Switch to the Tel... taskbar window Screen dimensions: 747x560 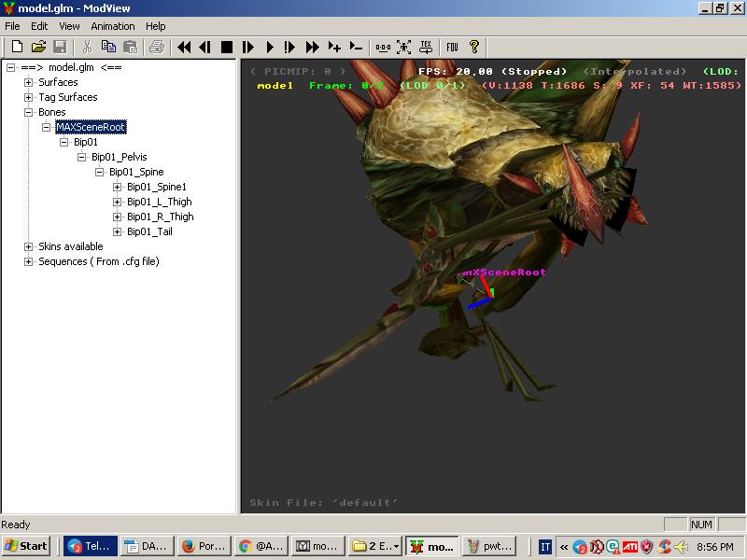91,546
